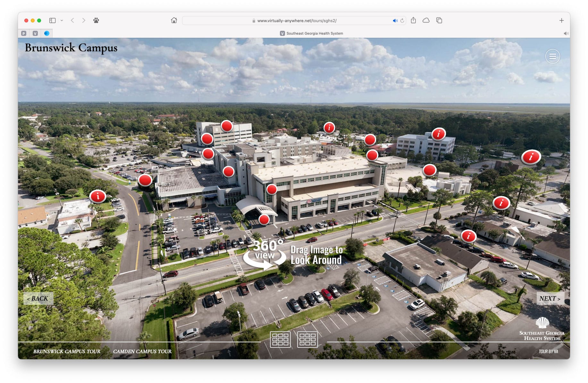Open the hamburger menu in the tour

point(552,56)
